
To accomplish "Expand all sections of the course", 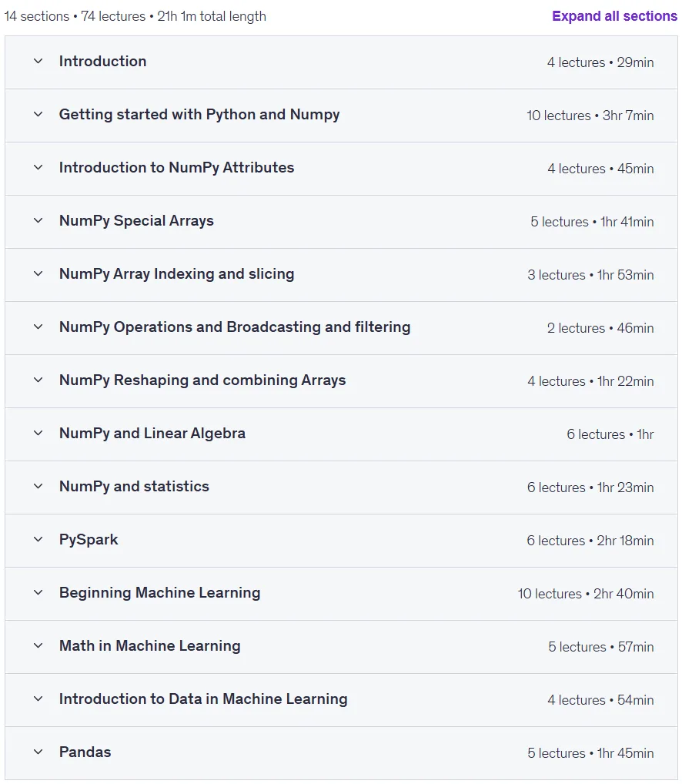I will [614, 16].
